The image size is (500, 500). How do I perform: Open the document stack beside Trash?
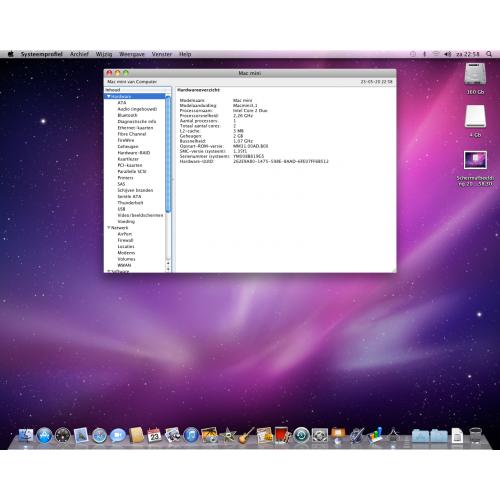tap(457, 435)
